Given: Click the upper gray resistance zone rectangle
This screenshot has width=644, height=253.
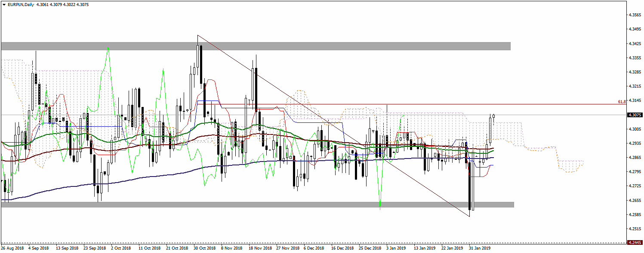Looking at the screenshot, I should tap(256, 46).
